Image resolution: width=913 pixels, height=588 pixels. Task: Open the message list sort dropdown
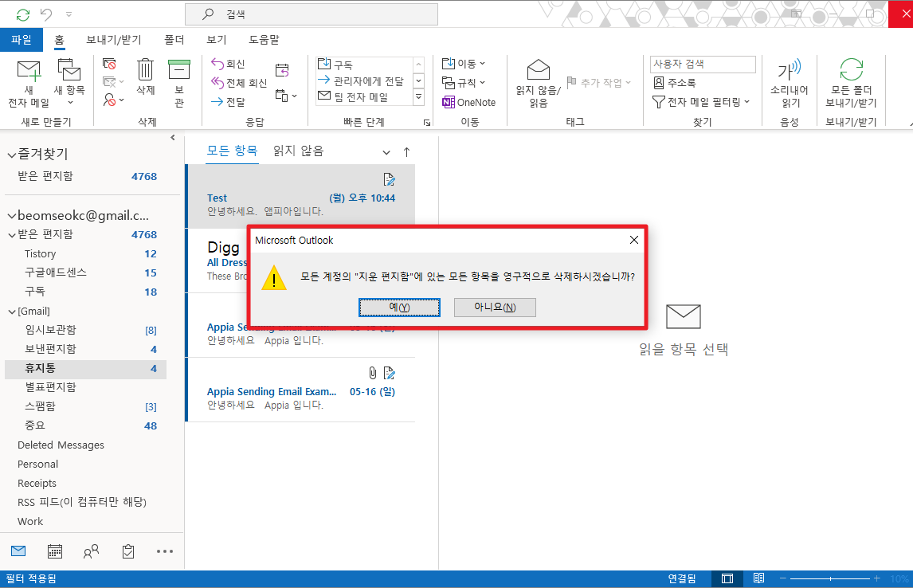(386, 152)
